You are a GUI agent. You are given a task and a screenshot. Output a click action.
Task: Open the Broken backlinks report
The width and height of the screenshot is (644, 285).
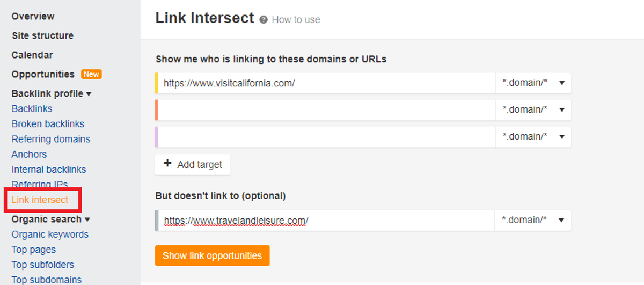tap(48, 124)
